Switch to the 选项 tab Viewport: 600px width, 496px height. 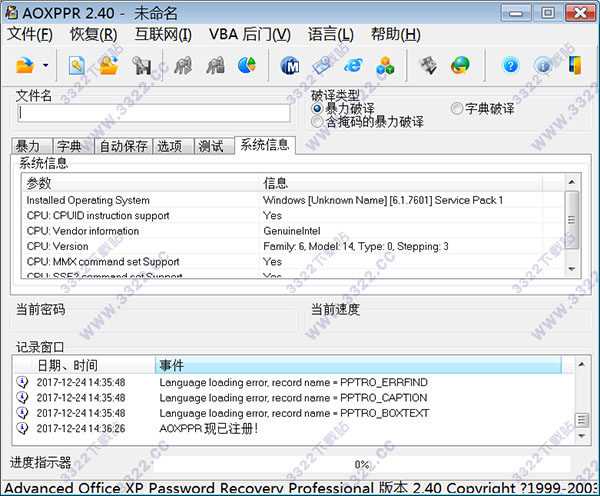click(x=173, y=146)
